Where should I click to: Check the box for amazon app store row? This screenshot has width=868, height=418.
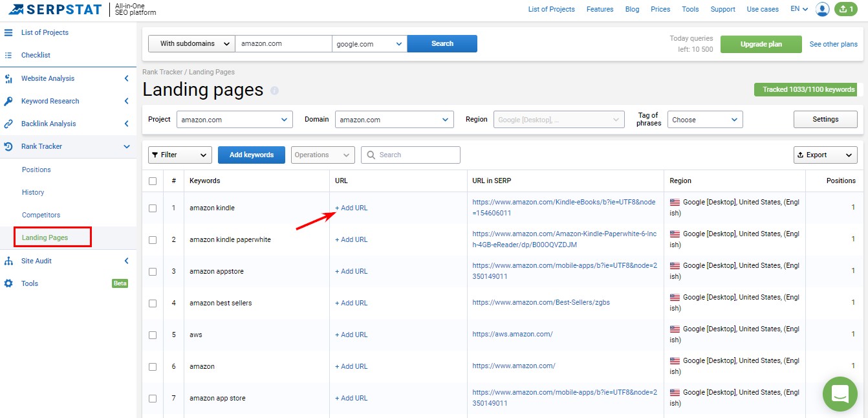click(153, 399)
